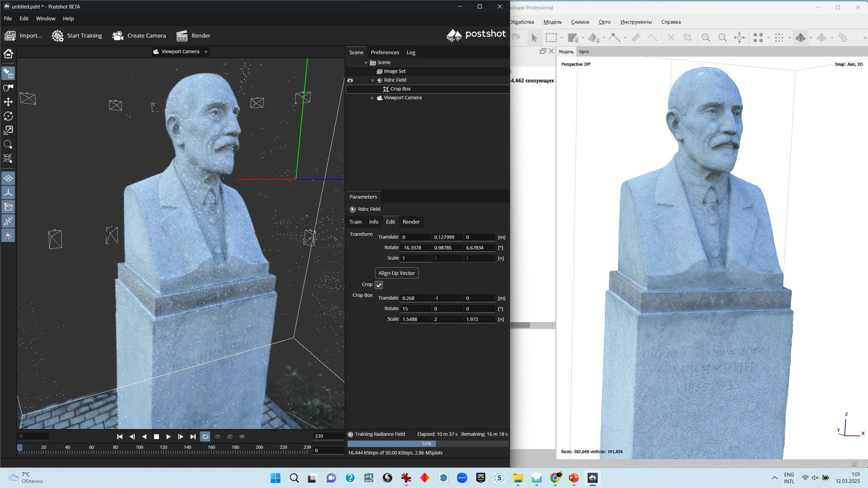Switch to the Preferences tab
Image resolution: width=868 pixels, height=488 pixels.
pos(385,52)
